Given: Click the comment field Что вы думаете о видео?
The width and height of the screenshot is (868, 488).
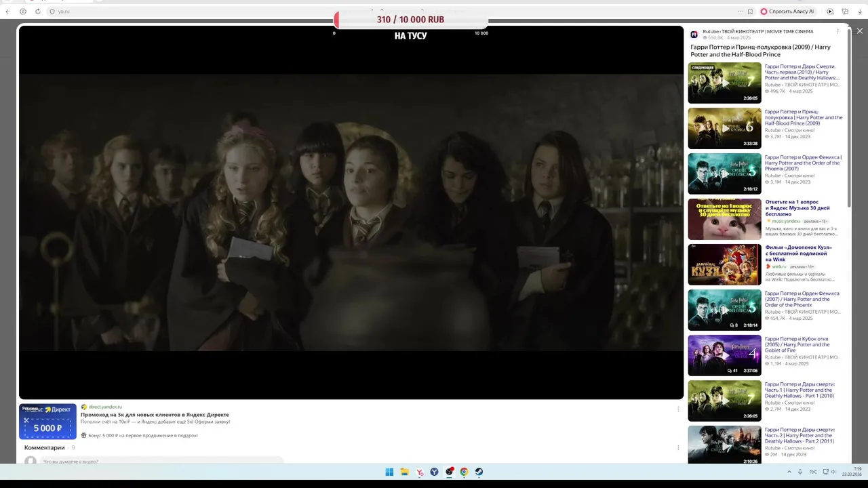Looking at the screenshot, I should [x=163, y=462].
